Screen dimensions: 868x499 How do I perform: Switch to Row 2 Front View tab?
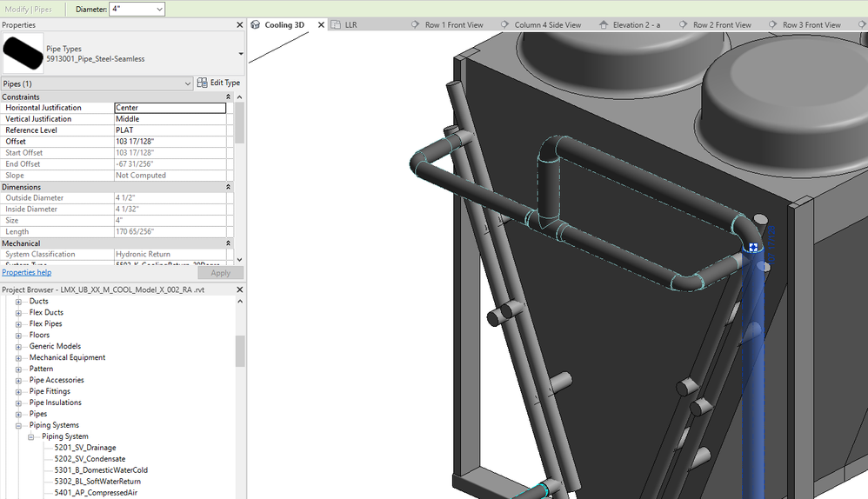[722, 25]
